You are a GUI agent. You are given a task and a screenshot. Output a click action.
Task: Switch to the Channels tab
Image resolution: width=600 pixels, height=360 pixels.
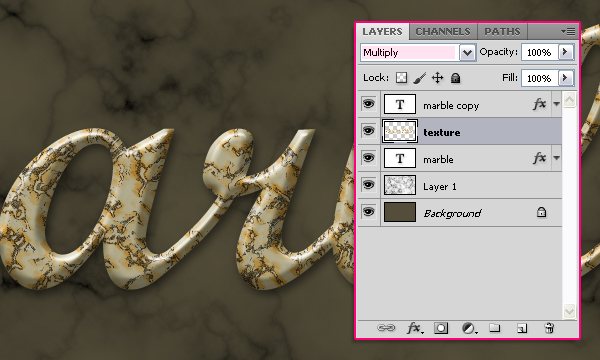(x=443, y=31)
